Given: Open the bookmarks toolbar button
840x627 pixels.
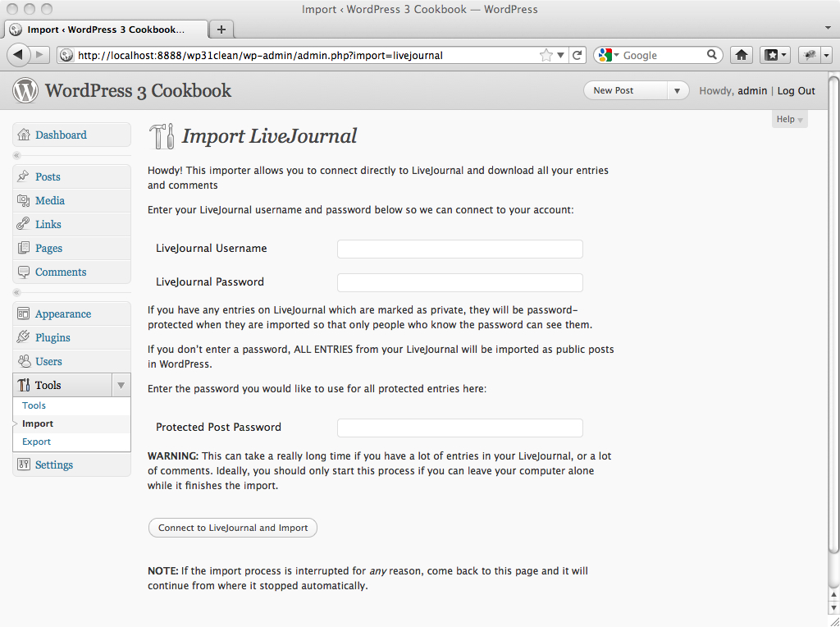Looking at the screenshot, I should point(774,55).
